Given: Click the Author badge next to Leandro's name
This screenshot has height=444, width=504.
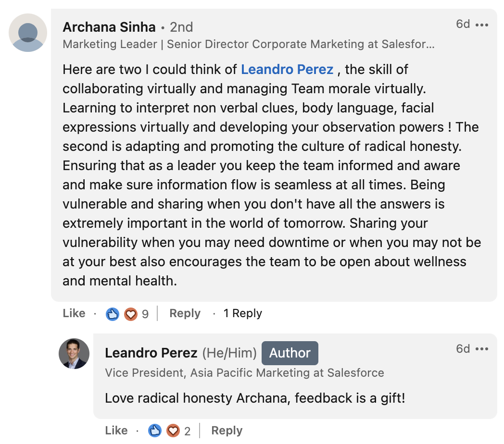Looking at the screenshot, I should [290, 353].
